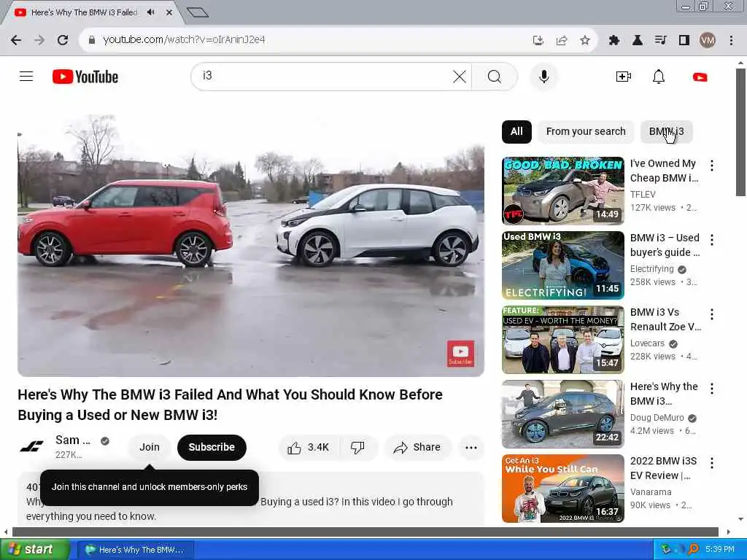This screenshot has width=747, height=560.
Task: Reload the YouTube page
Action: 63,40
